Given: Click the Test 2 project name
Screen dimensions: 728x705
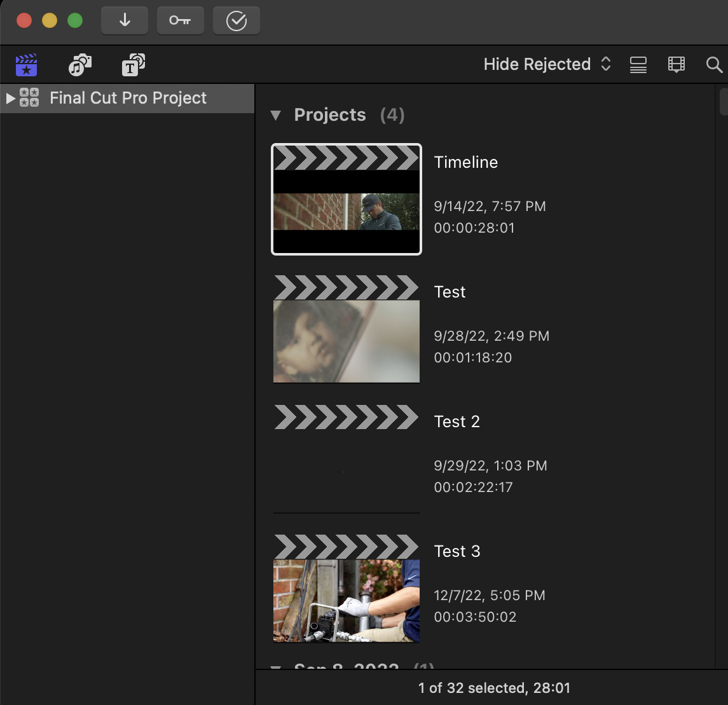Looking at the screenshot, I should pos(457,421).
